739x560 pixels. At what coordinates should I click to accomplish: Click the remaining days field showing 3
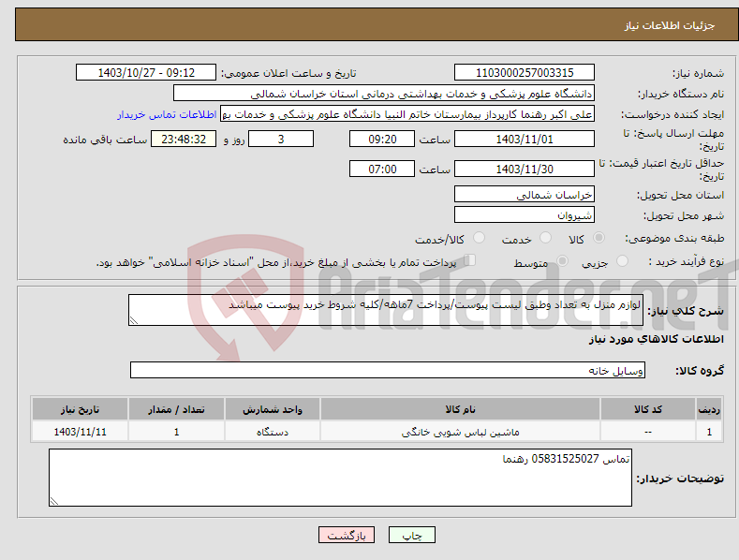pyautogui.click(x=281, y=139)
